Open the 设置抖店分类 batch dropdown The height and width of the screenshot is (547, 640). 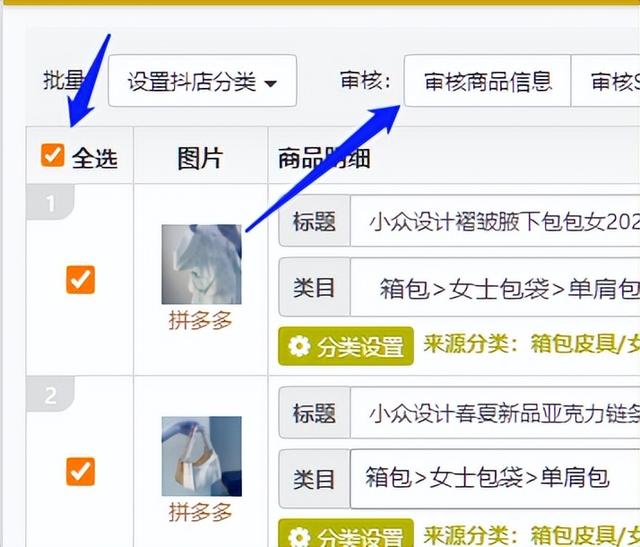(x=202, y=81)
